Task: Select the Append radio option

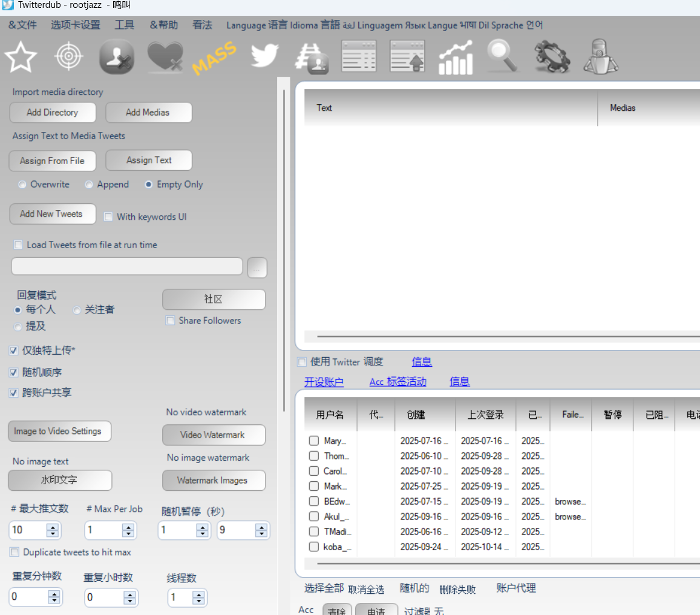Action: (x=89, y=185)
